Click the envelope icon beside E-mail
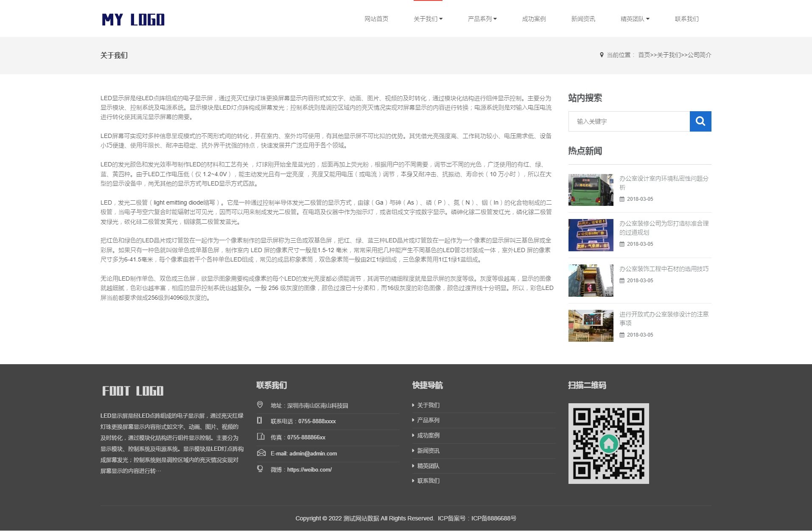 click(261, 453)
